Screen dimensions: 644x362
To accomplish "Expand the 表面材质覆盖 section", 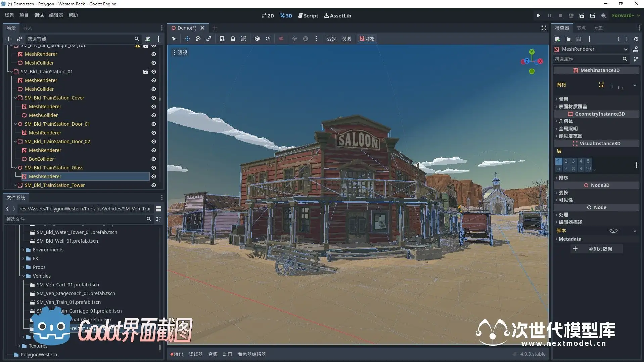I will [572, 107].
